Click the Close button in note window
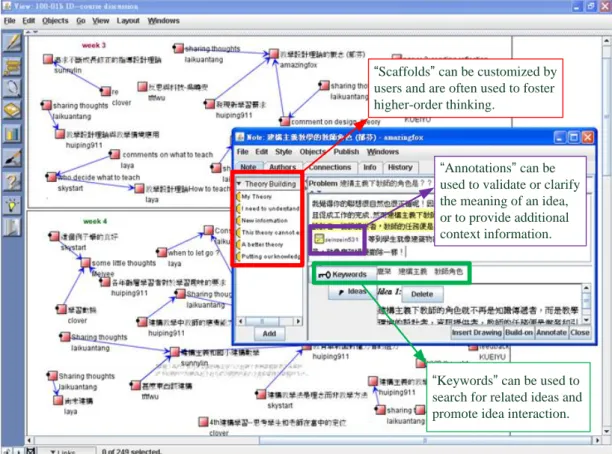This screenshot has height=454, width=612. click(580, 333)
